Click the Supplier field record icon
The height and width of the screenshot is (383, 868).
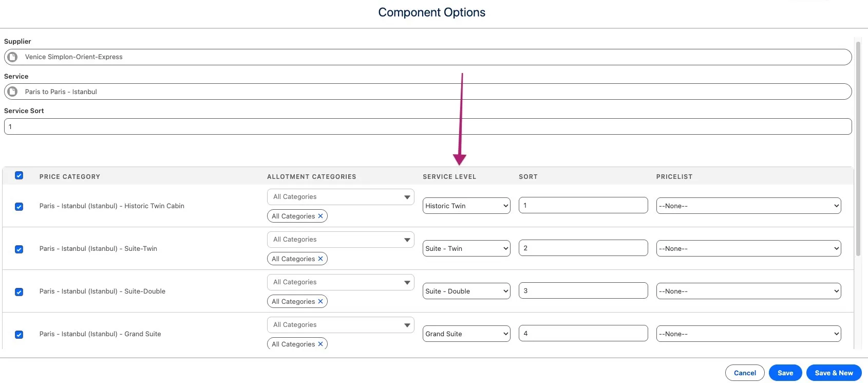[x=12, y=57]
